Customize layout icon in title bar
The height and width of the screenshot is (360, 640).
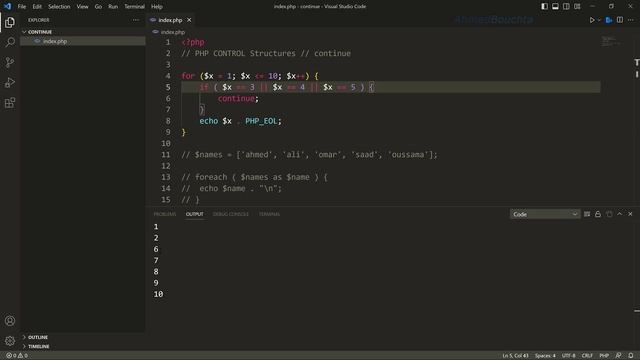577,7
